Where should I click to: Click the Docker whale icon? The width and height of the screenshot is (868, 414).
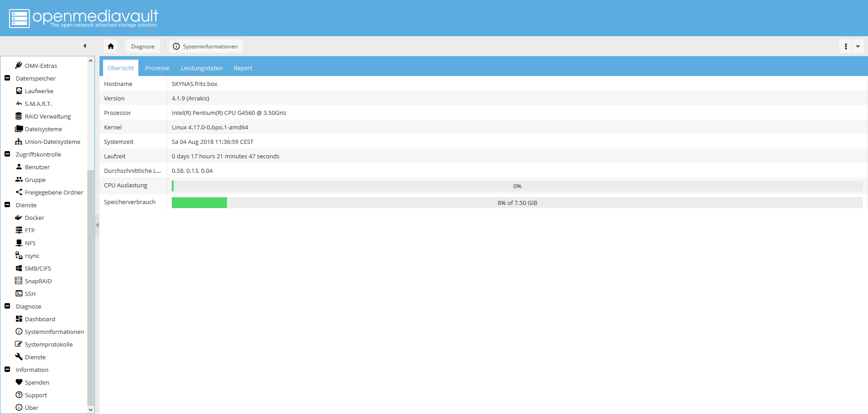(x=19, y=217)
